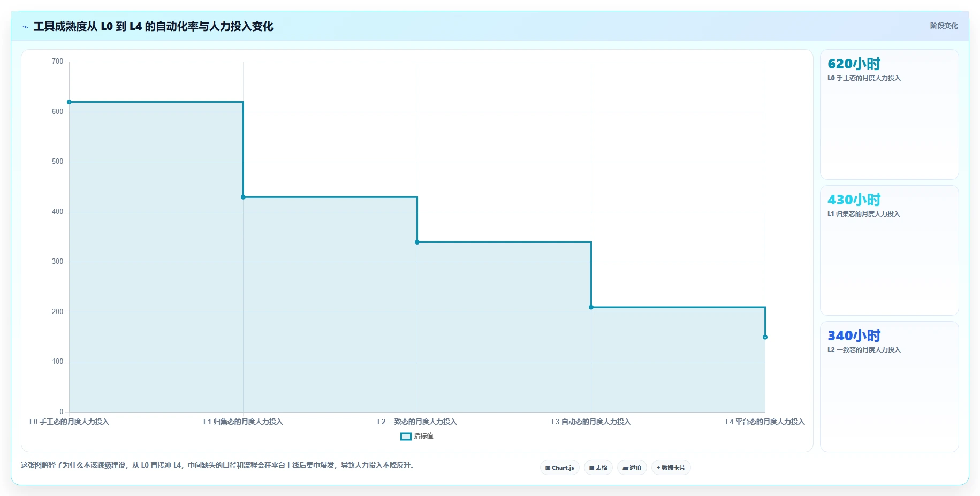Click the Chart.js tag button

(x=559, y=468)
